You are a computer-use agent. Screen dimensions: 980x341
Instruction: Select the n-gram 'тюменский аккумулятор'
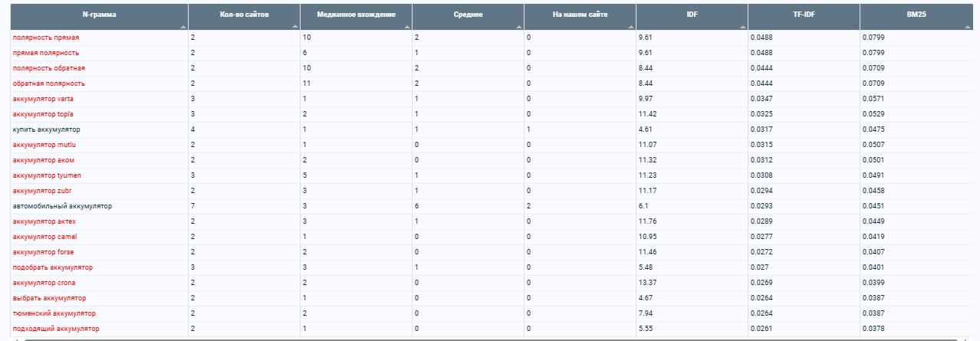click(x=54, y=313)
